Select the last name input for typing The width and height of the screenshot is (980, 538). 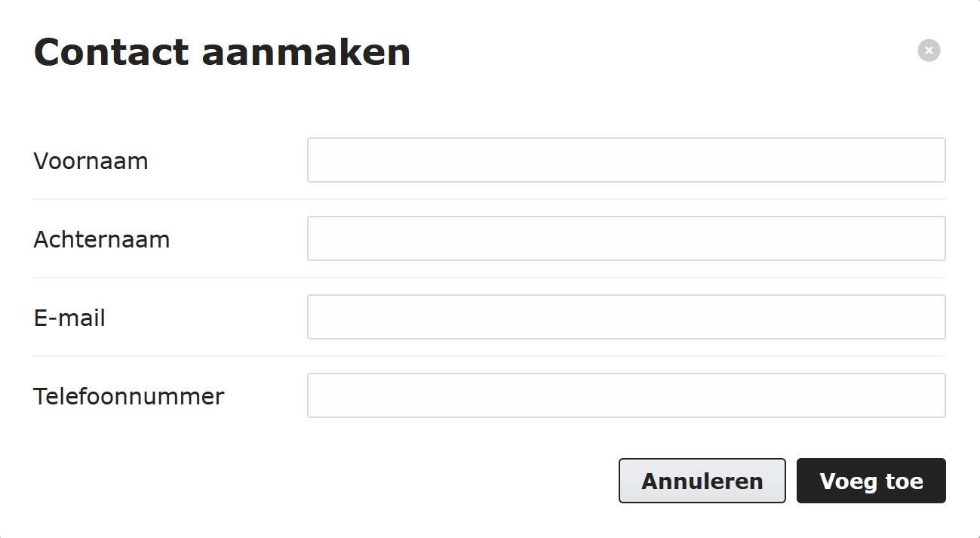pyautogui.click(x=626, y=238)
